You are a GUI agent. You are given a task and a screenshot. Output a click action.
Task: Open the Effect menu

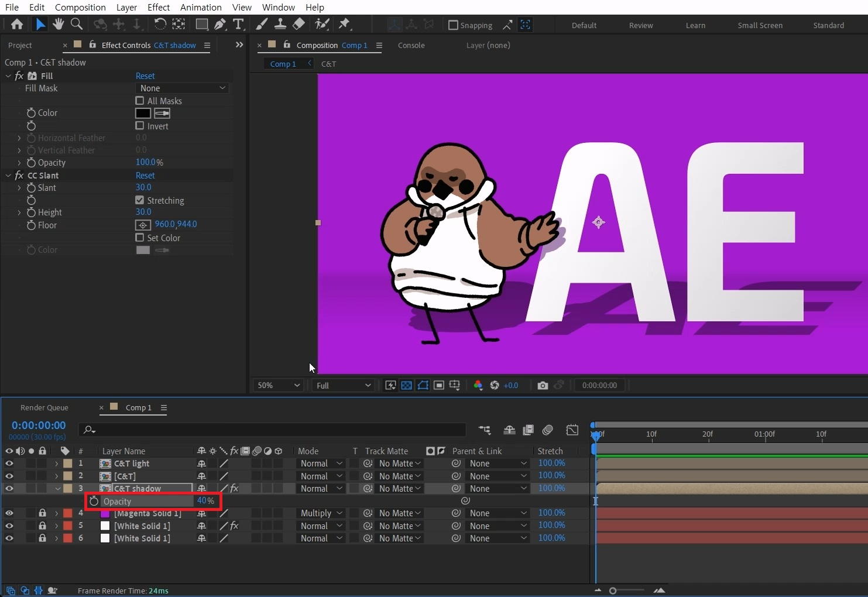click(159, 7)
